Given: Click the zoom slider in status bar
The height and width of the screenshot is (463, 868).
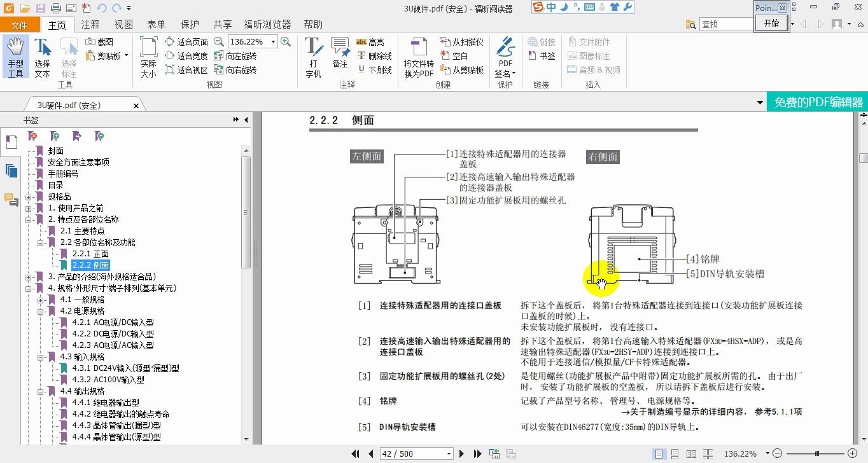Looking at the screenshot, I should [817, 453].
